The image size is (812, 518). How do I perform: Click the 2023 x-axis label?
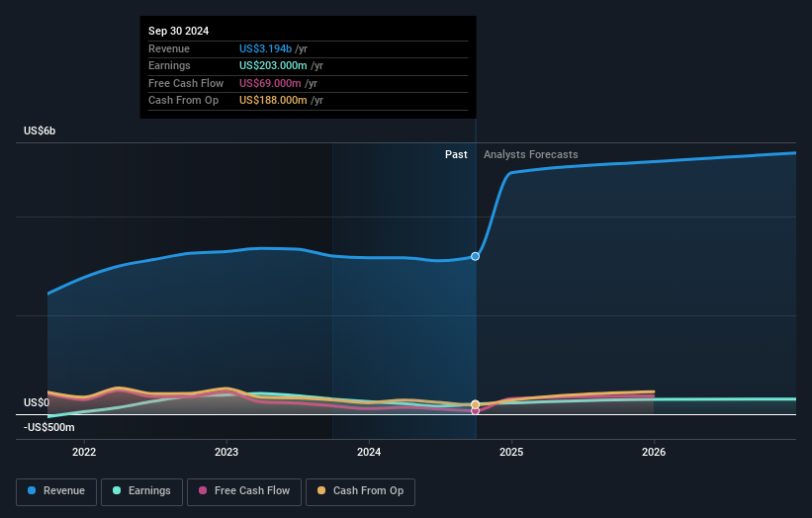coord(226,452)
